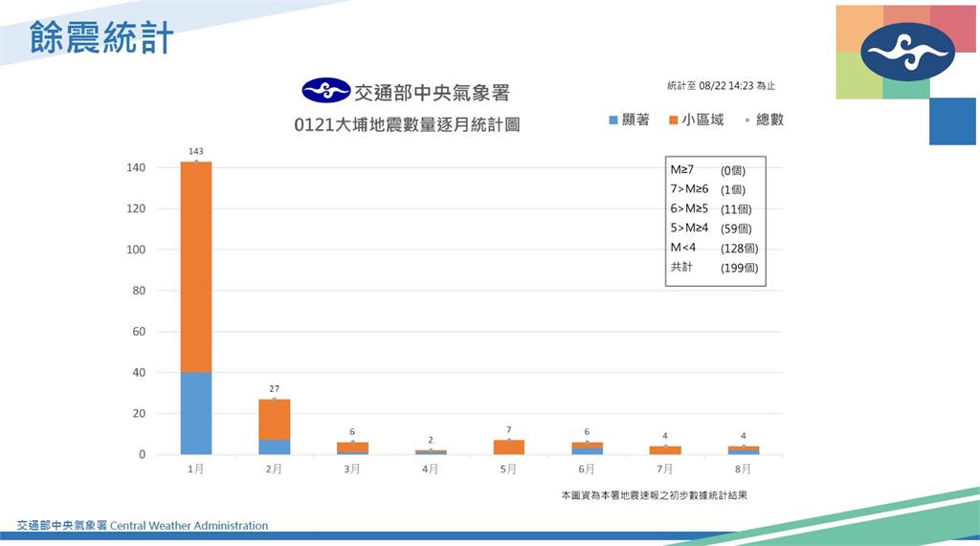
Task: Click the data label 6 above 3月
Action: [352, 431]
